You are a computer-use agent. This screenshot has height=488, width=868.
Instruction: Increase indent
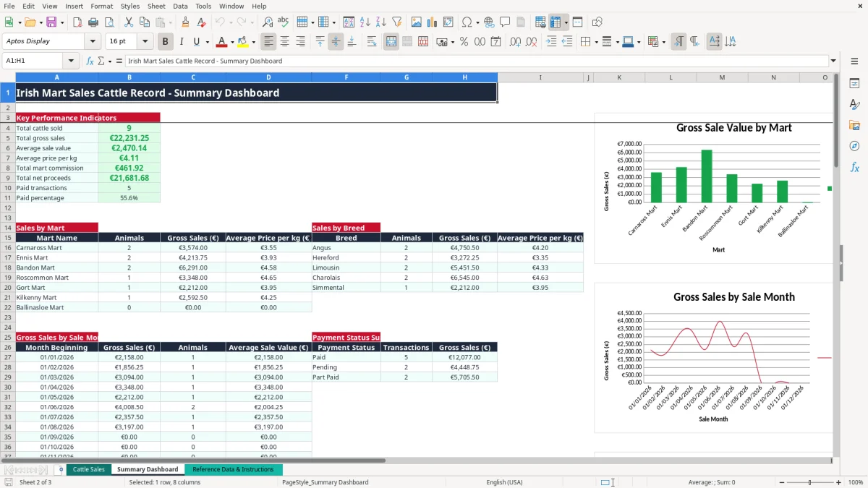[x=551, y=42]
